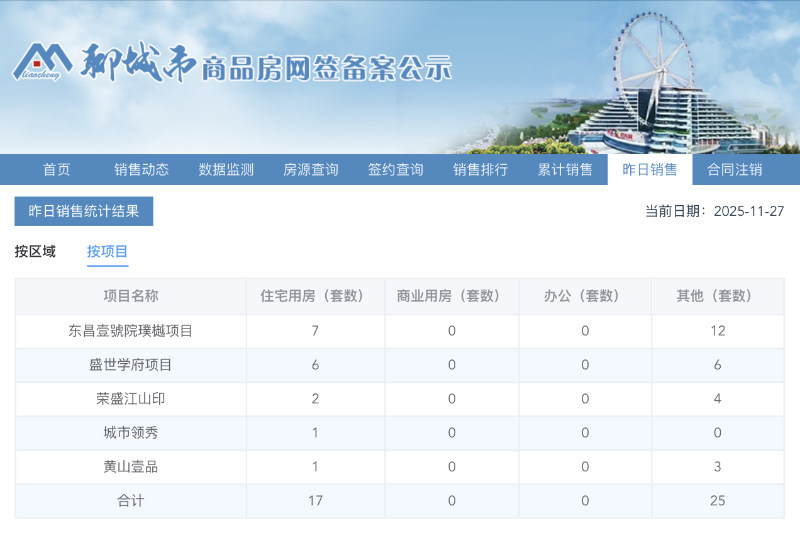Open the 销售动态 menu item
Image resolution: width=800 pixels, height=540 pixels.
tap(141, 169)
